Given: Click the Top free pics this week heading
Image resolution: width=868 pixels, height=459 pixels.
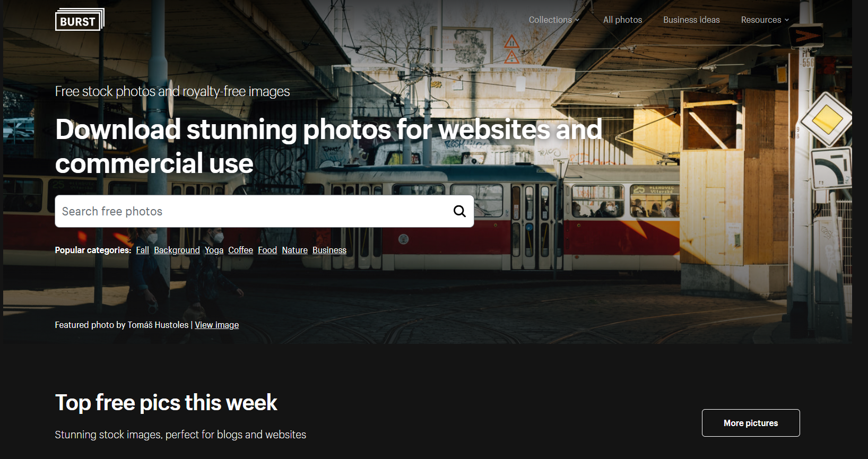Looking at the screenshot, I should (x=166, y=403).
